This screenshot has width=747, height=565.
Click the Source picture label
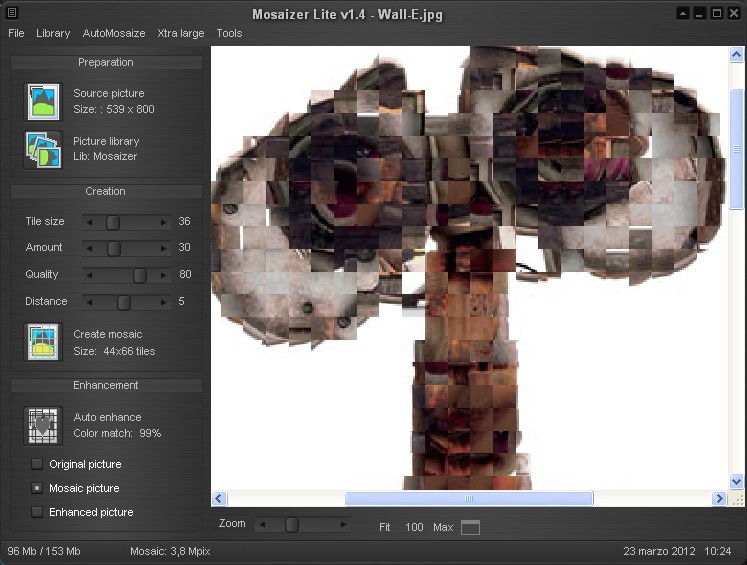(x=109, y=93)
